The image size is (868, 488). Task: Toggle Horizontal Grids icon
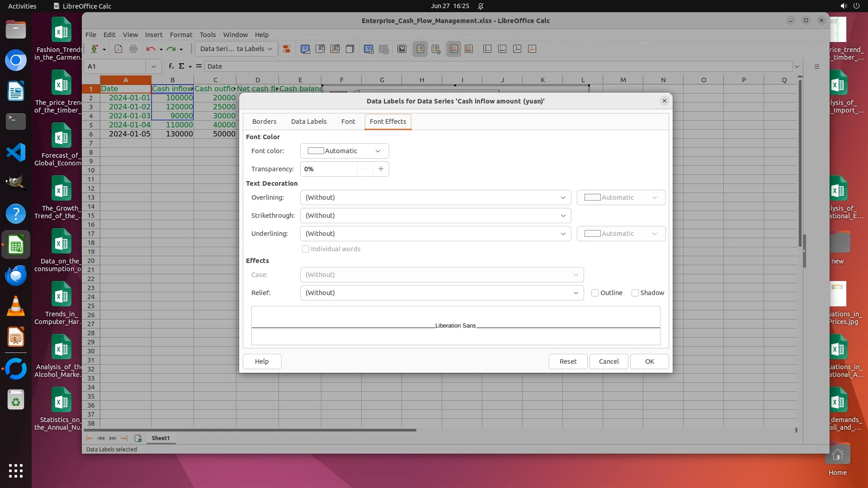click(x=454, y=49)
